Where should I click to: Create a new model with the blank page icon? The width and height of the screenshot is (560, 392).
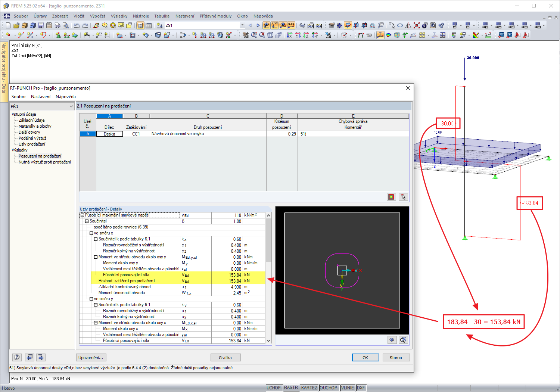pyautogui.click(x=8, y=25)
